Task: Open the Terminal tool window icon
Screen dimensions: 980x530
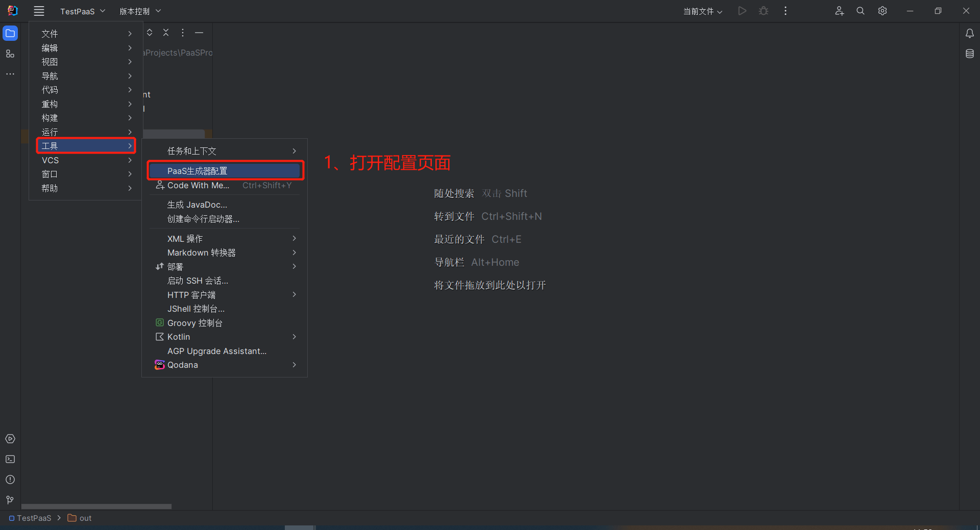Action: coord(10,459)
